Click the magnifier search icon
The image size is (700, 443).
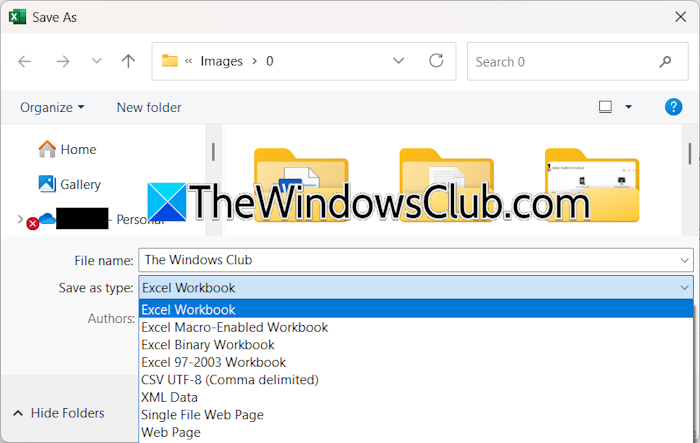(665, 62)
